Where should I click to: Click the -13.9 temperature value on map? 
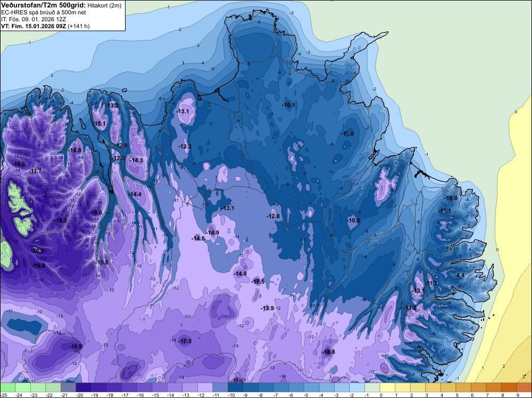(x=267, y=308)
